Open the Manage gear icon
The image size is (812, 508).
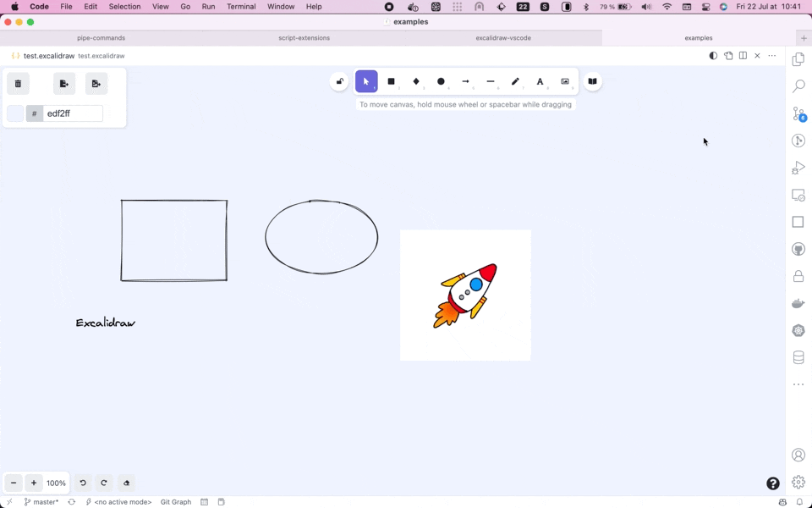[x=798, y=482]
